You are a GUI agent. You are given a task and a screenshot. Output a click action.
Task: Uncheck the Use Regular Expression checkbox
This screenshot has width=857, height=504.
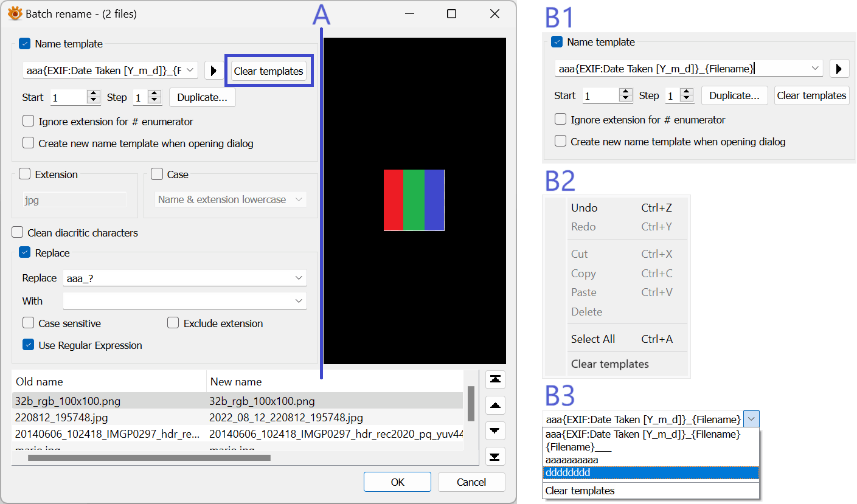[29, 345]
